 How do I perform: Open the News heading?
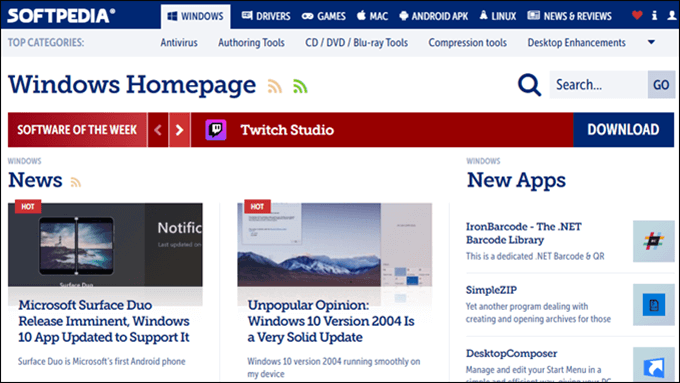pyautogui.click(x=35, y=180)
